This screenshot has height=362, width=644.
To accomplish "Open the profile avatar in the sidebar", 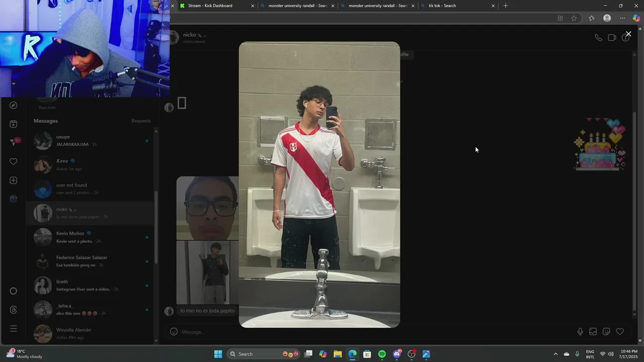I will tap(14, 199).
